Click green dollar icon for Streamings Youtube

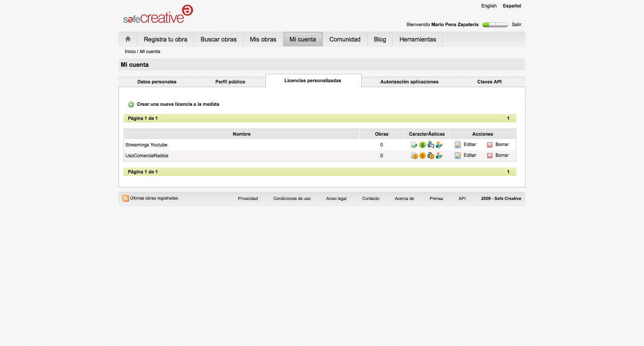coord(422,145)
